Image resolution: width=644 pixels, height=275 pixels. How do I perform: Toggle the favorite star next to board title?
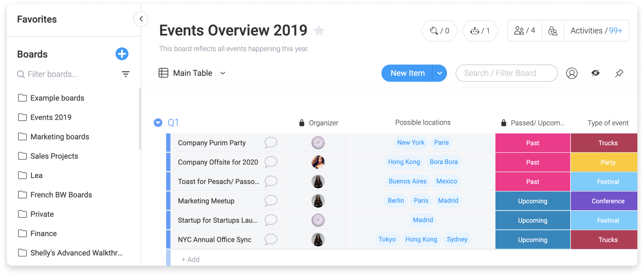319,31
